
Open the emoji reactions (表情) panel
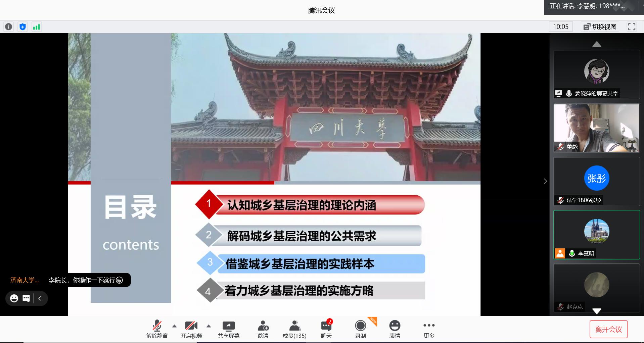tap(395, 329)
